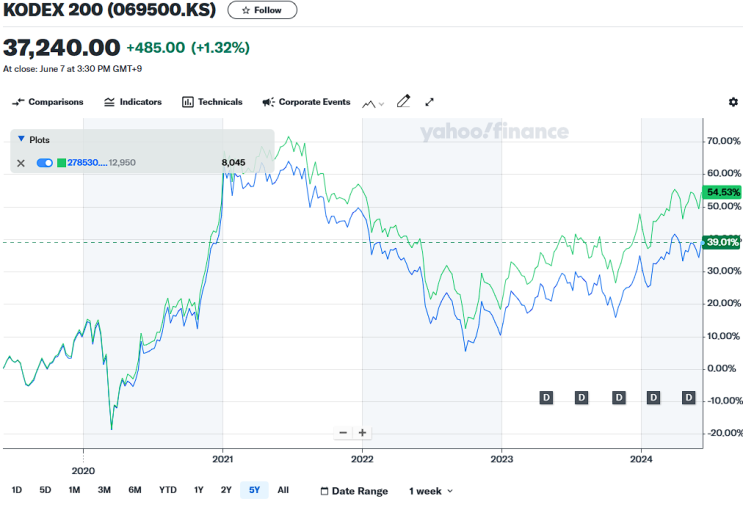743x507 pixels.
Task: Click the third dividend D marker
Action: point(619,398)
